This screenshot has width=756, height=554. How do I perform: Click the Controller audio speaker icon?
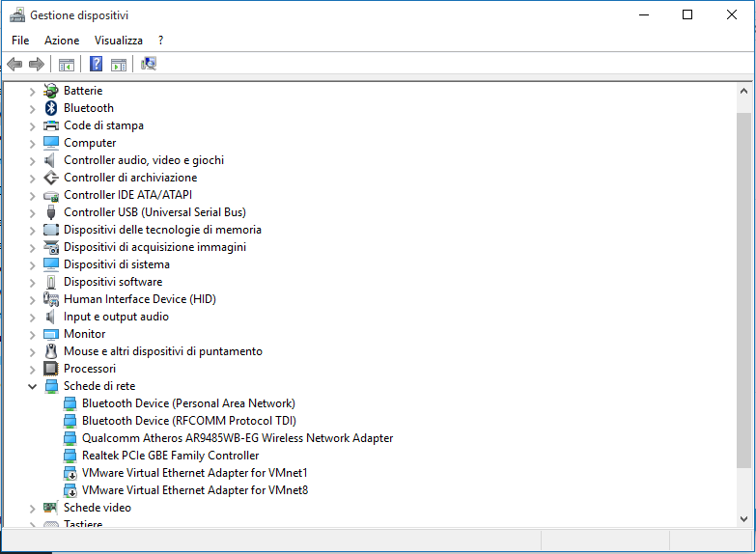[x=49, y=160]
